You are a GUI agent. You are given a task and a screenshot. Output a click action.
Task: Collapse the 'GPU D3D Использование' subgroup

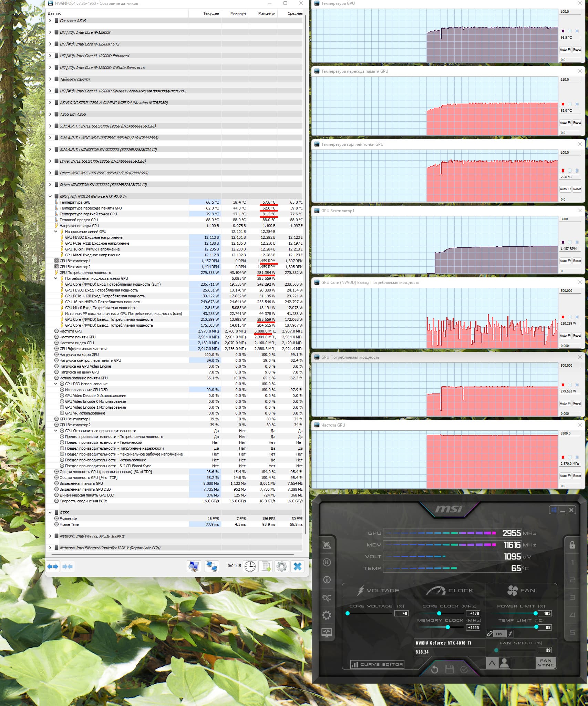click(x=56, y=384)
